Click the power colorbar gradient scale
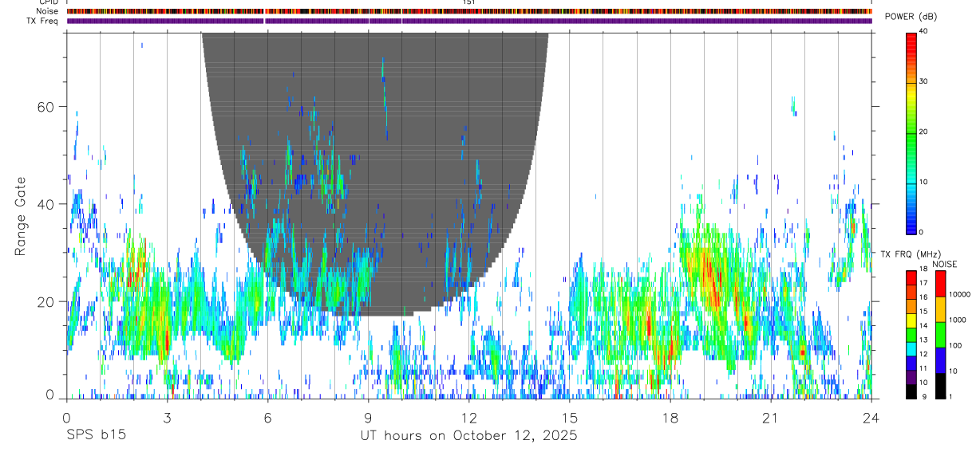The height and width of the screenshot is (452, 980). (911, 132)
